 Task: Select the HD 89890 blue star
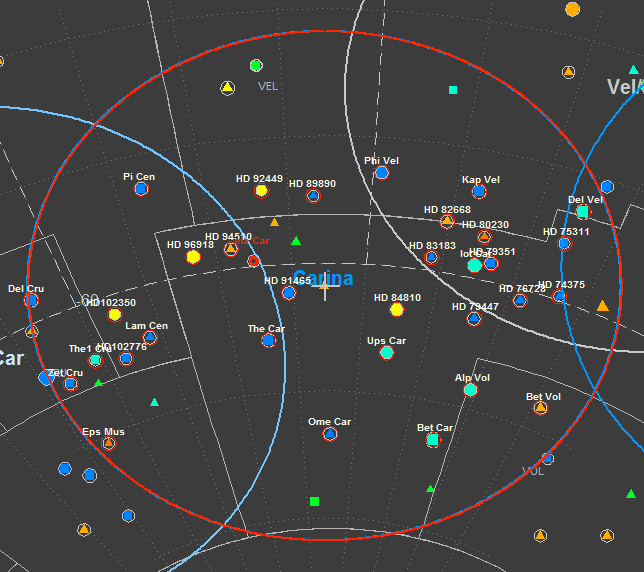pos(313,196)
